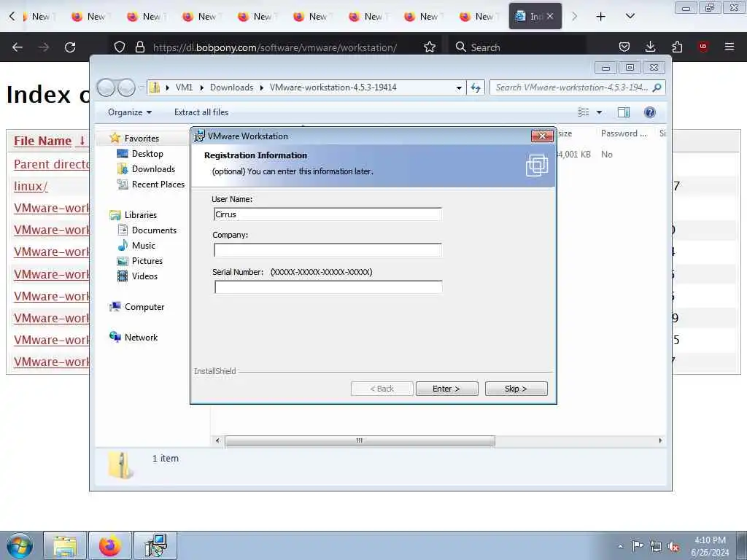Open the view options dropdown arrow in Explorer
The width and height of the screenshot is (747, 560).
tap(600, 112)
